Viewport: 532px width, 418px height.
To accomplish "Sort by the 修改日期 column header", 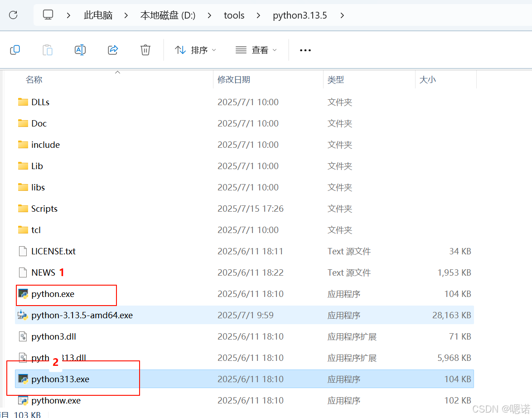I will pos(234,79).
